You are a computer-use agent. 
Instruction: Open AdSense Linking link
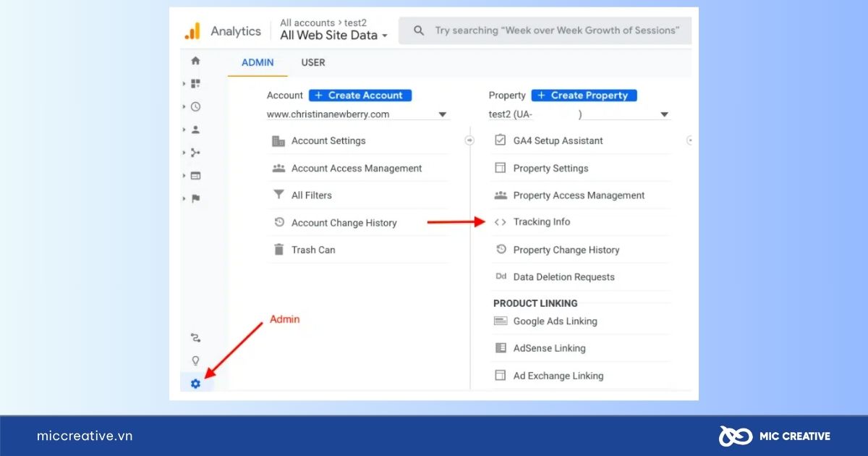(550, 348)
